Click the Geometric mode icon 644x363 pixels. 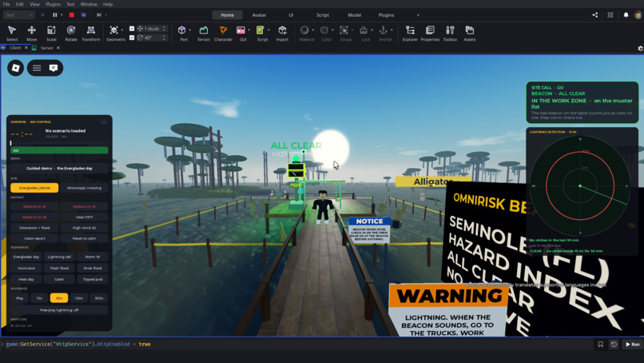tap(113, 30)
